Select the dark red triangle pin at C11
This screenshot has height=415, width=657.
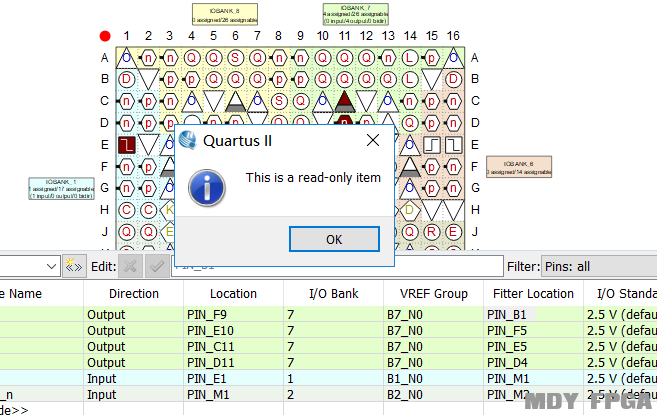coord(345,100)
